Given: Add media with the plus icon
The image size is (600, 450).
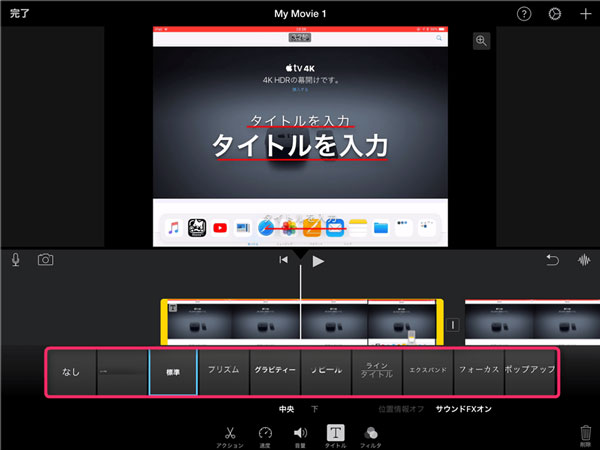Looking at the screenshot, I should (x=585, y=14).
